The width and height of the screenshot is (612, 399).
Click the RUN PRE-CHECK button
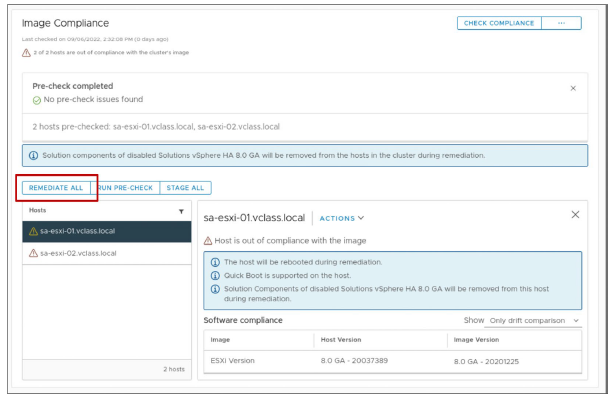[125, 188]
